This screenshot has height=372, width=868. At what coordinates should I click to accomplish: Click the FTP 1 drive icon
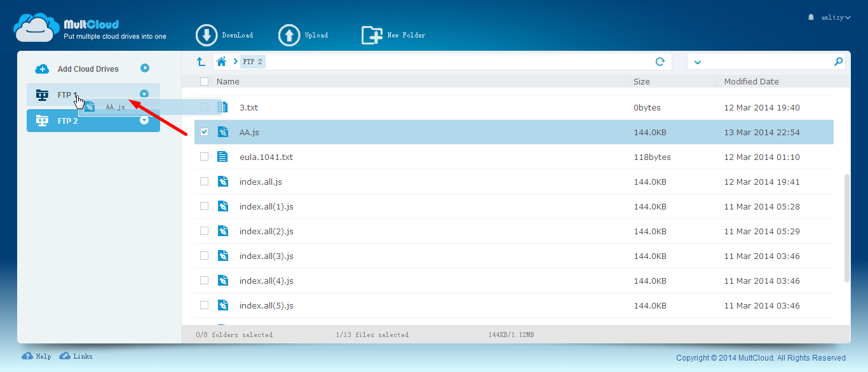(43, 95)
